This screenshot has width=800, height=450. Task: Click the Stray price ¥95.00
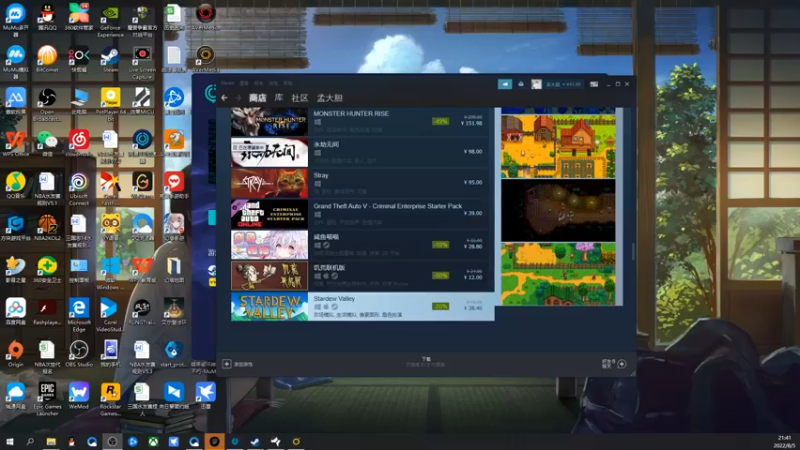(473, 182)
